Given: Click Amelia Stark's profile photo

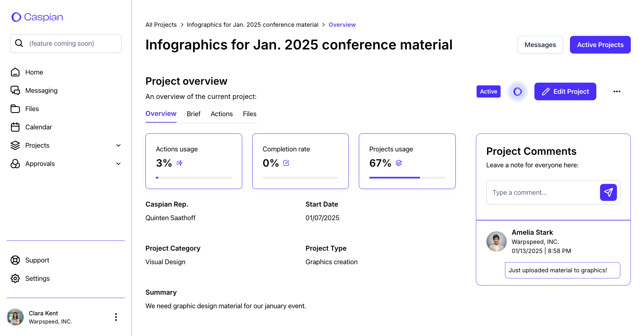Looking at the screenshot, I should [x=496, y=241].
